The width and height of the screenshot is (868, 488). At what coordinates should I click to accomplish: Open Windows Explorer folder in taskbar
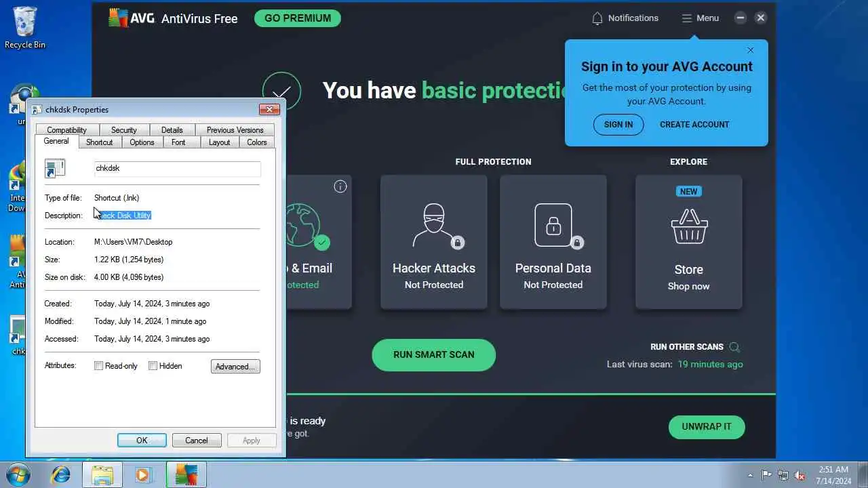coord(102,474)
